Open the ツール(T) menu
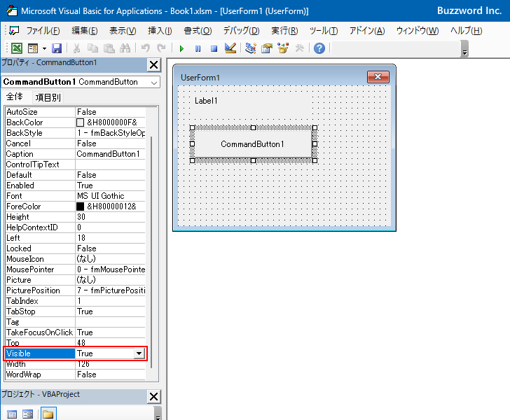 click(x=324, y=31)
